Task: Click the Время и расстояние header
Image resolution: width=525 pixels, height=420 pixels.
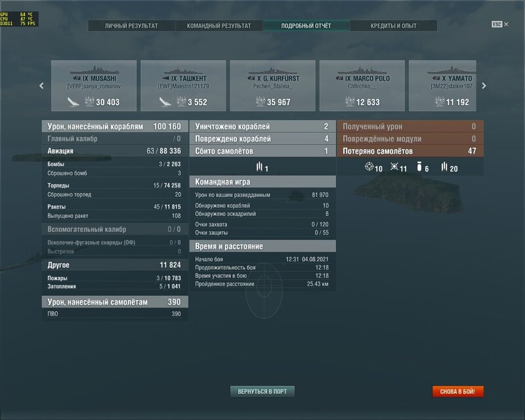Action: (262, 246)
